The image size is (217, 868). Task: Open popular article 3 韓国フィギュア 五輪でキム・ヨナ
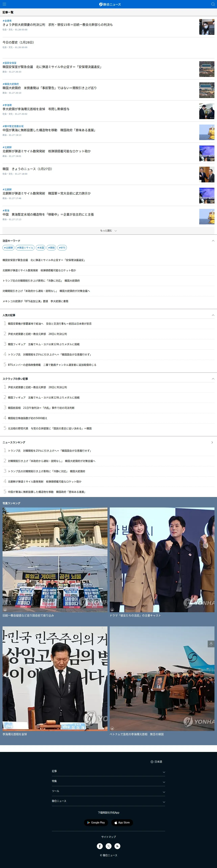(44, 344)
